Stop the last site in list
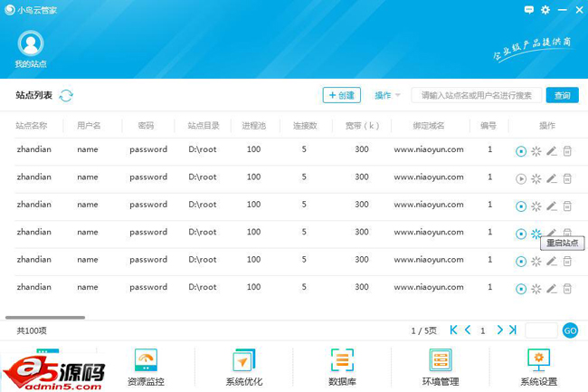This screenshot has height=392, width=588. point(521,289)
